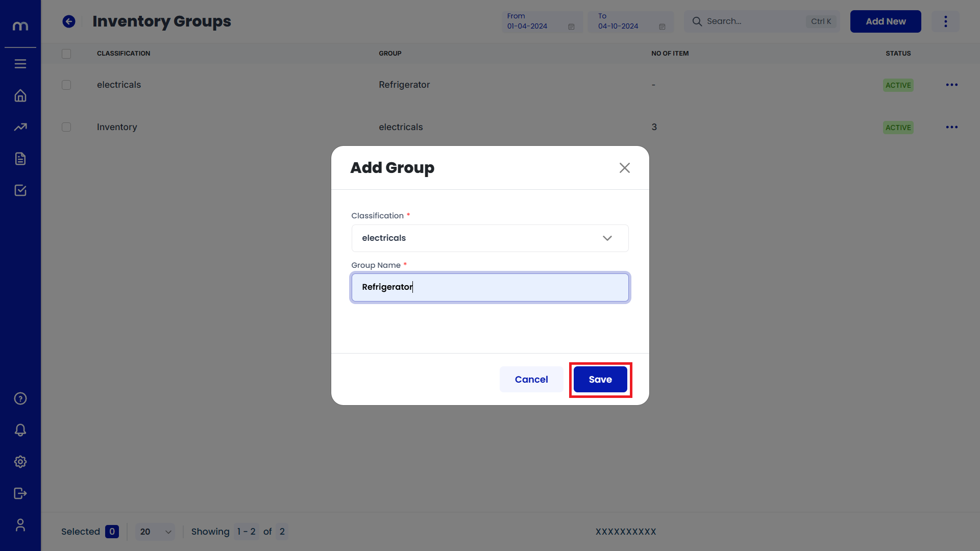Check the Inventory classification row checkbox
Image resolution: width=980 pixels, height=551 pixels.
tap(66, 127)
